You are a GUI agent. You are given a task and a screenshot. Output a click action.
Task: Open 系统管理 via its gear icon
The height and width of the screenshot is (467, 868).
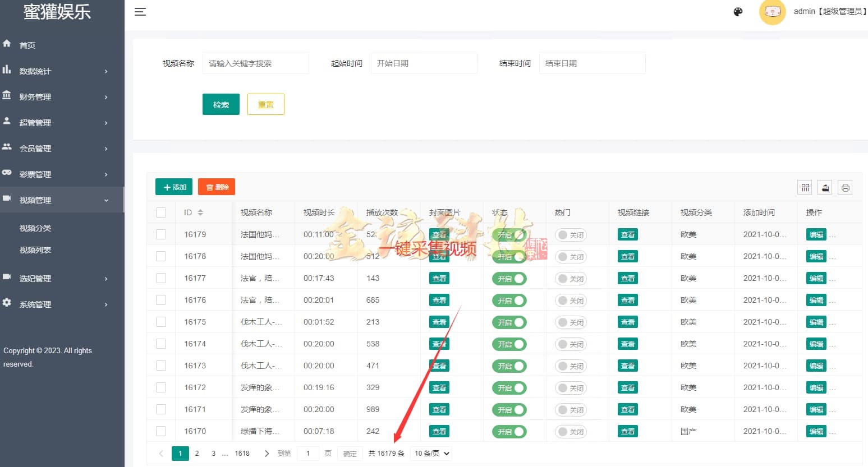click(7, 304)
